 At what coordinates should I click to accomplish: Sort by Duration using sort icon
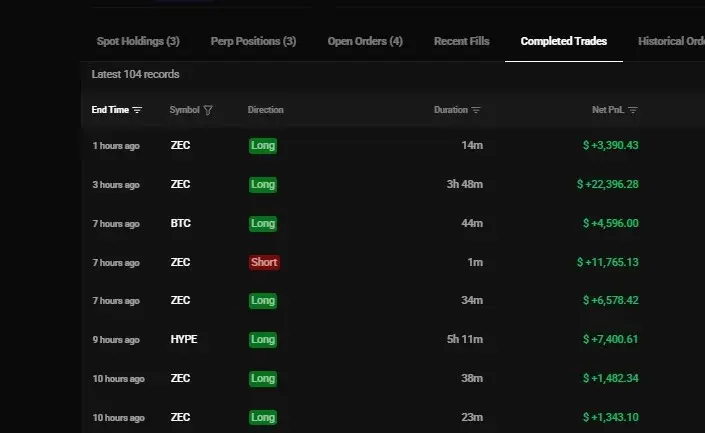point(476,110)
